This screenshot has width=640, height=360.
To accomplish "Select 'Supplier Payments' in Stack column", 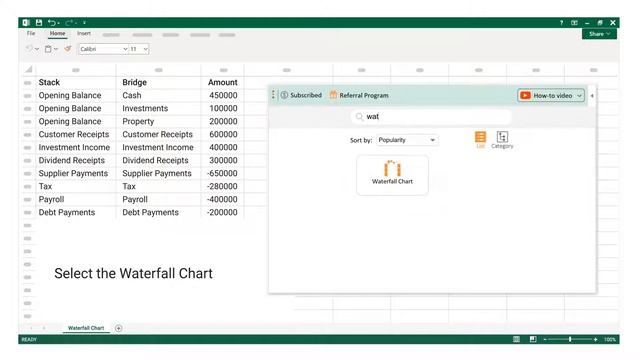I will pyautogui.click(x=76, y=173).
